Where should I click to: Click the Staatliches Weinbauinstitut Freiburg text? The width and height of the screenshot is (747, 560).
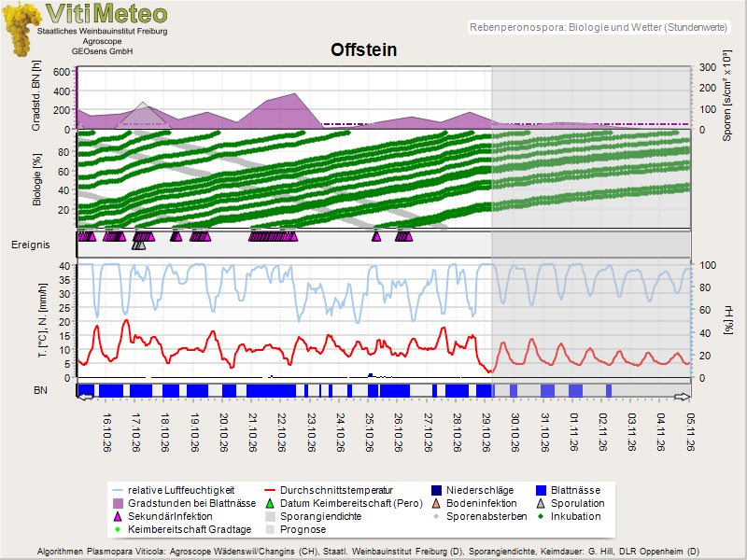[103, 31]
